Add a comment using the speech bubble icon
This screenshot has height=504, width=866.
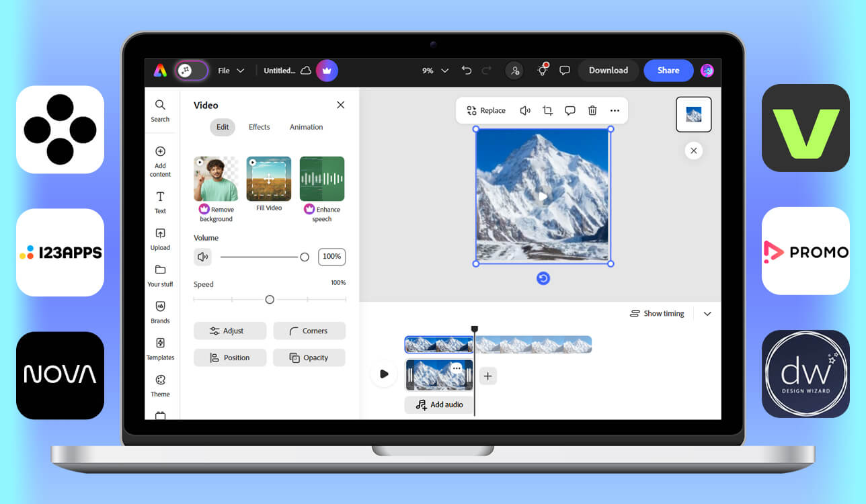pos(569,110)
